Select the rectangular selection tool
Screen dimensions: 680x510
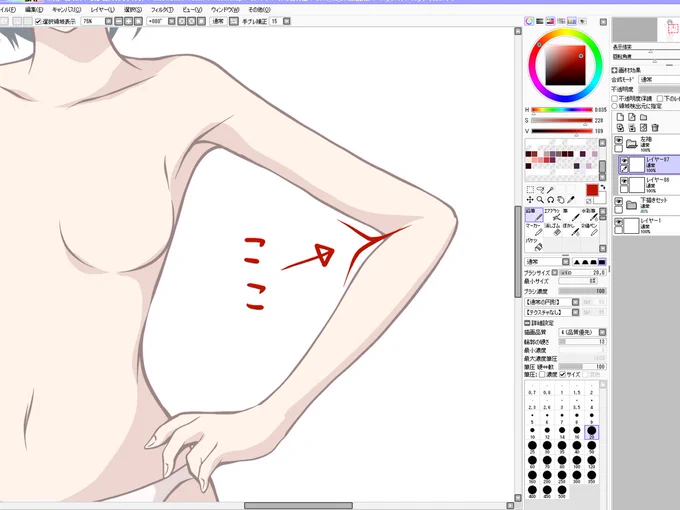click(x=530, y=190)
